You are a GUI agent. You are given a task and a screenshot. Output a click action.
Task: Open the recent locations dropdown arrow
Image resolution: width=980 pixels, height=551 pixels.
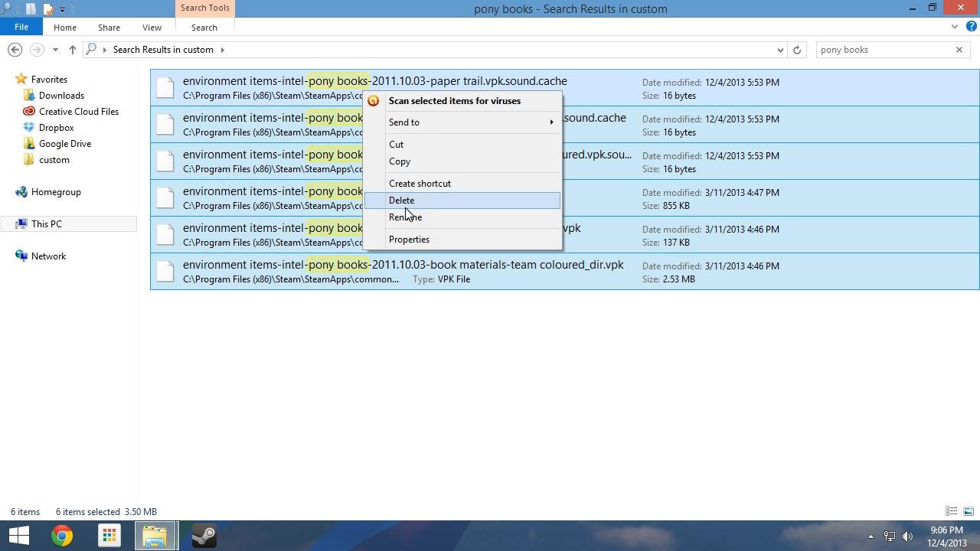(55, 50)
